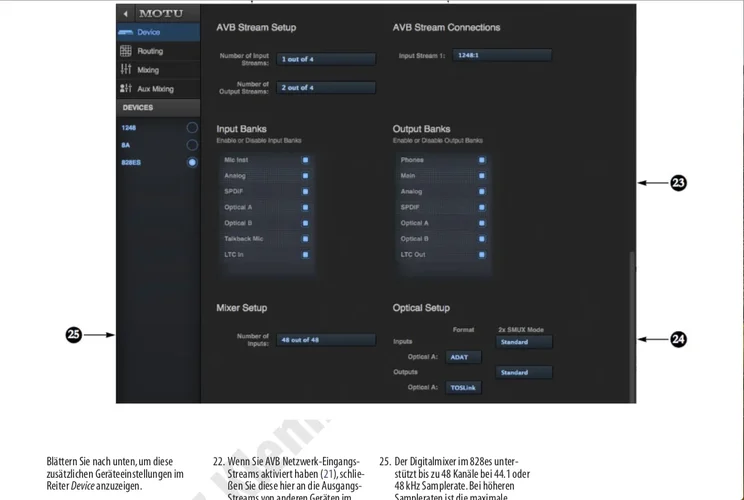
Task: Open the Routing tab
Action: tap(158, 51)
